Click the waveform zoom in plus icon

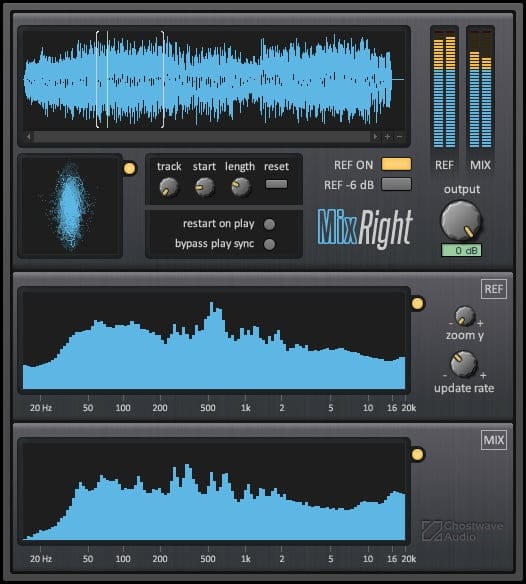coord(387,137)
